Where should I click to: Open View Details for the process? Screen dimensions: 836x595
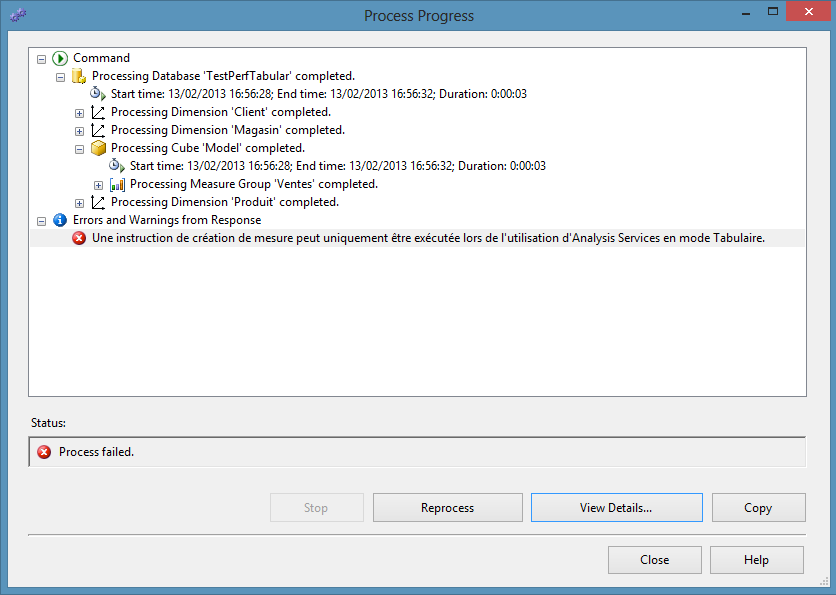pyautogui.click(x=616, y=507)
